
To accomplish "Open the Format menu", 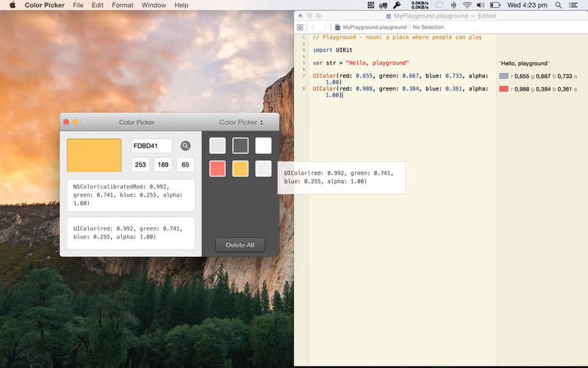I will (x=123, y=5).
